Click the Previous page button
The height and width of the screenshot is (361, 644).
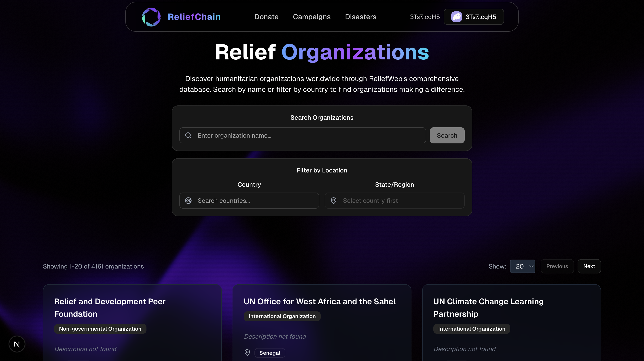[557, 266]
